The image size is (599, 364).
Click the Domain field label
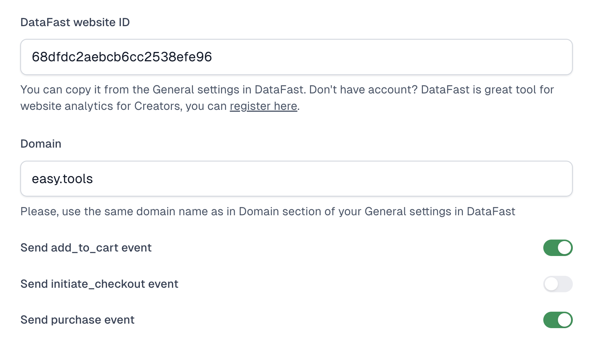click(41, 144)
